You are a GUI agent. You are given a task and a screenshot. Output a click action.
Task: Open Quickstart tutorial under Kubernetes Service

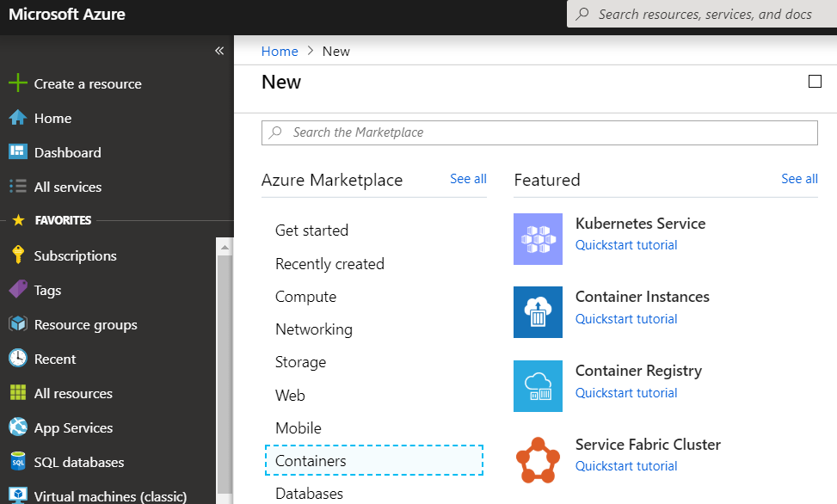pos(625,245)
